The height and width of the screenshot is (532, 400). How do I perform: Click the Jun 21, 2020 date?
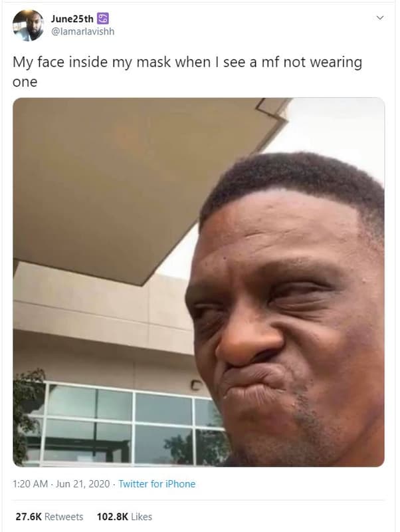point(82,484)
